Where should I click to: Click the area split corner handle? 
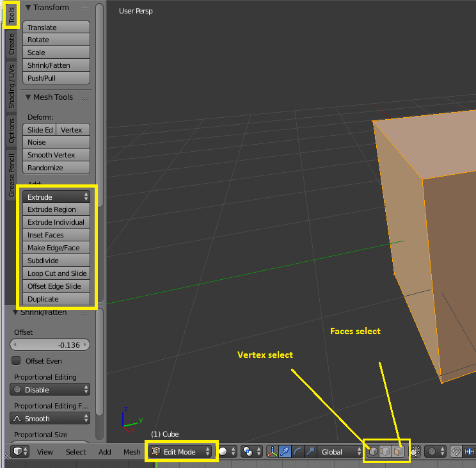[8, 456]
